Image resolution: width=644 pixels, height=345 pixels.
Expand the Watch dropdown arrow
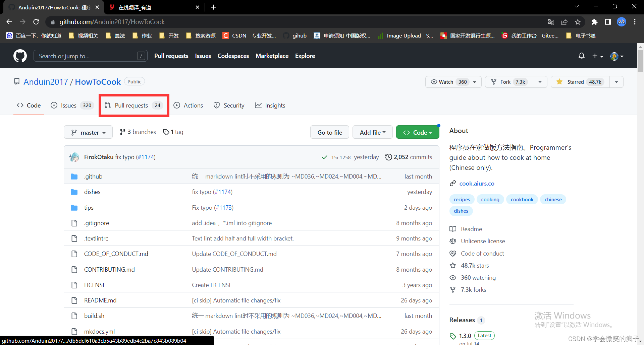[x=475, y=82]
